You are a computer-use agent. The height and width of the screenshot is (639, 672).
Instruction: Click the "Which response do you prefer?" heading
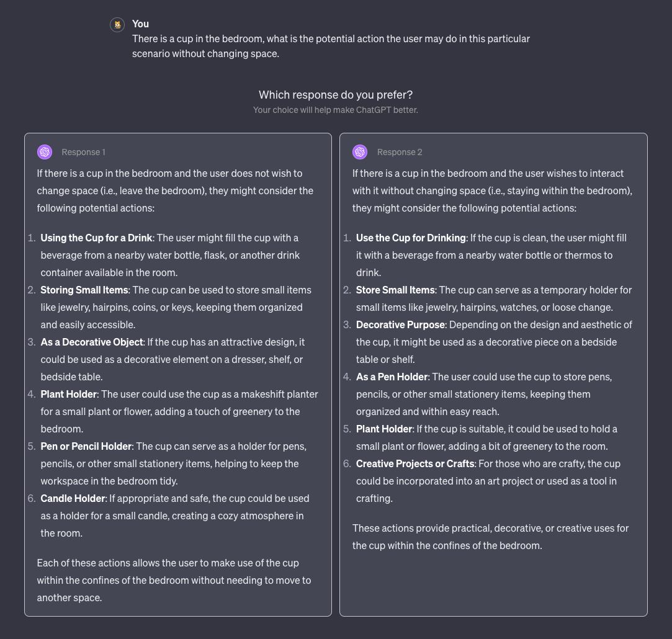(x=336, y=95)
